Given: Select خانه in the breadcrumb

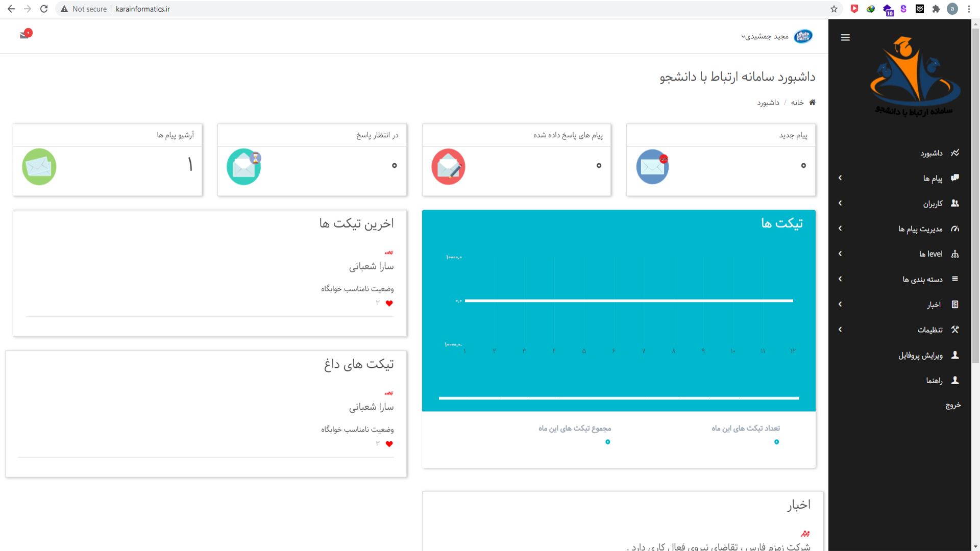Looking at the screenshot, I should (796, 102).
